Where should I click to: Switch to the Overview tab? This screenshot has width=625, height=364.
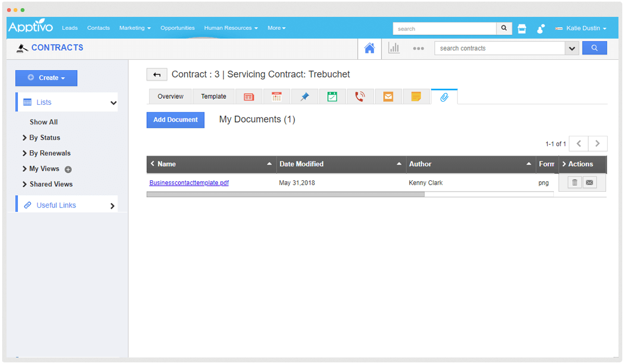pos(171,97)
